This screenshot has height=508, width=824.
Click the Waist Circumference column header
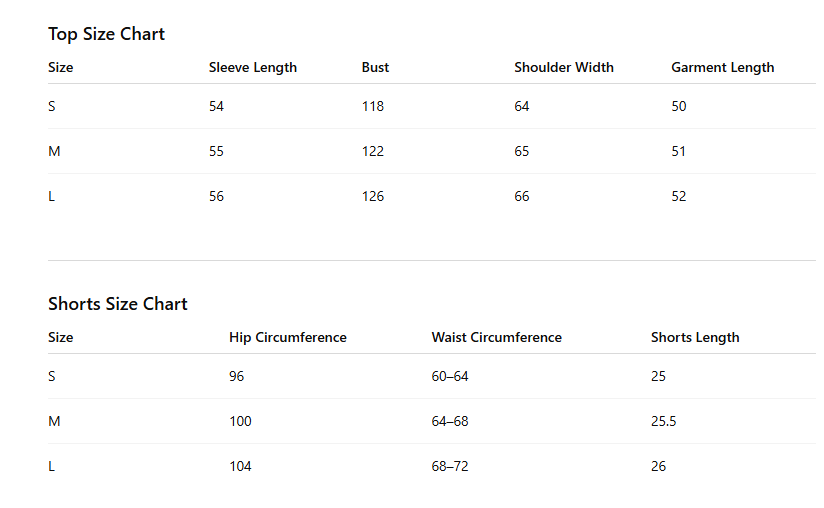(497, 338)
